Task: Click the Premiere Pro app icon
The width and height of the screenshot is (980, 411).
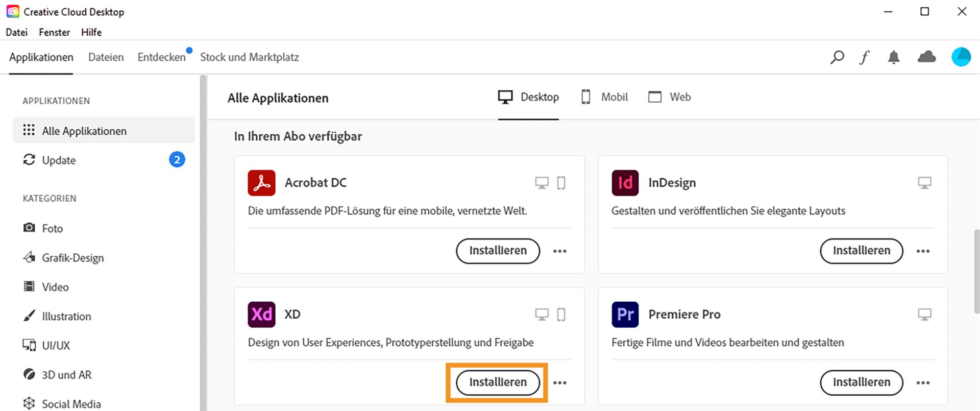Action: point(625,315)
